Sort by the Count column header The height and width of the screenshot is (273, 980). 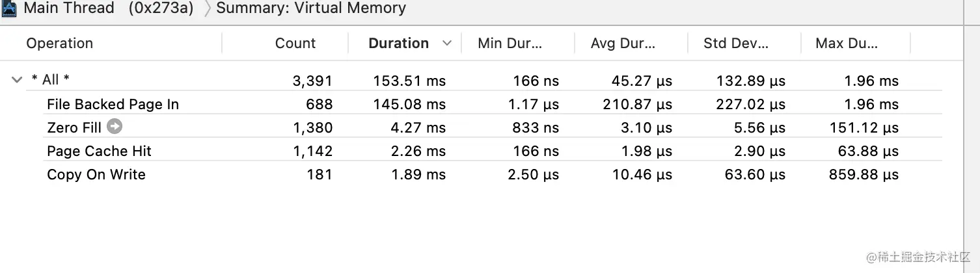(295, 44)
